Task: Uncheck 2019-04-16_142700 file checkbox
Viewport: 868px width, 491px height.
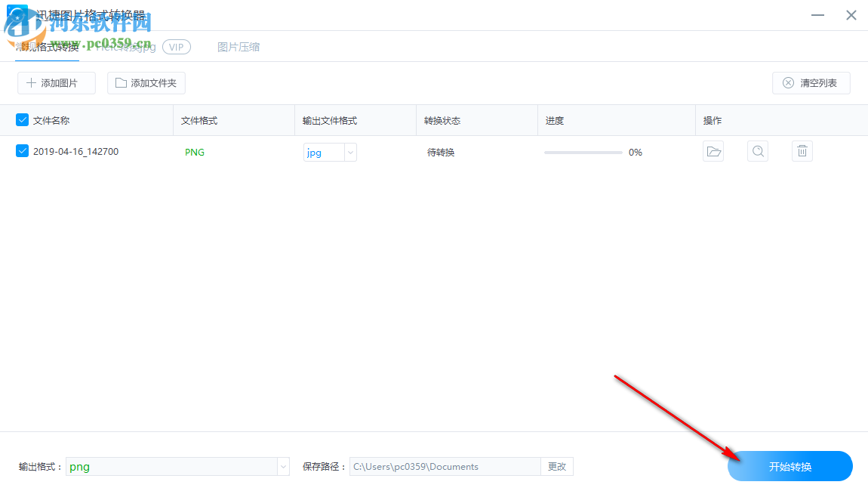Action: point(21,151)
